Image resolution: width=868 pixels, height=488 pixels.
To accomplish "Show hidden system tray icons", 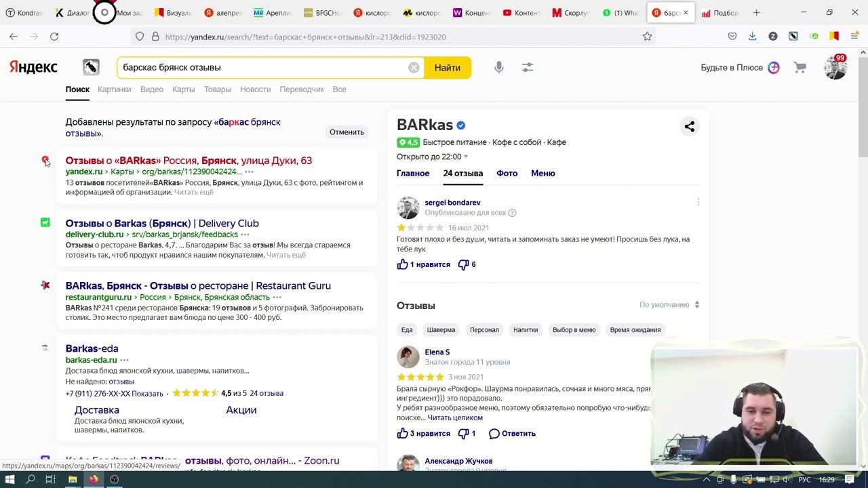I will [x=706, y=480].
